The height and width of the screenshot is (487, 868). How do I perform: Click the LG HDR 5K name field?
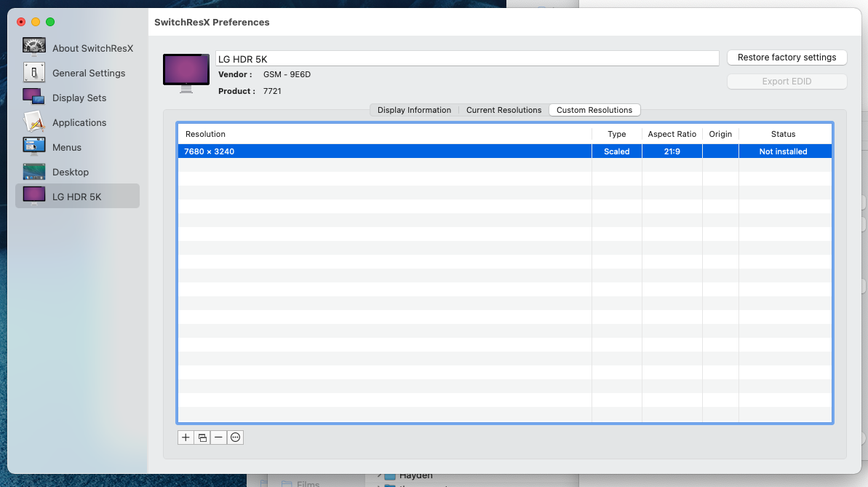pyautogui.click(x=467, y=59)
